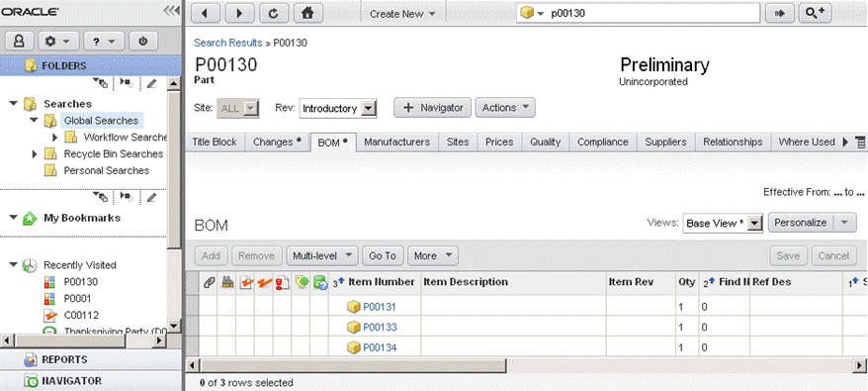Click the C00112 change icon in Recently Visited
The width and height of the screenshot is (868, 391).
click(x=49, y=315)
